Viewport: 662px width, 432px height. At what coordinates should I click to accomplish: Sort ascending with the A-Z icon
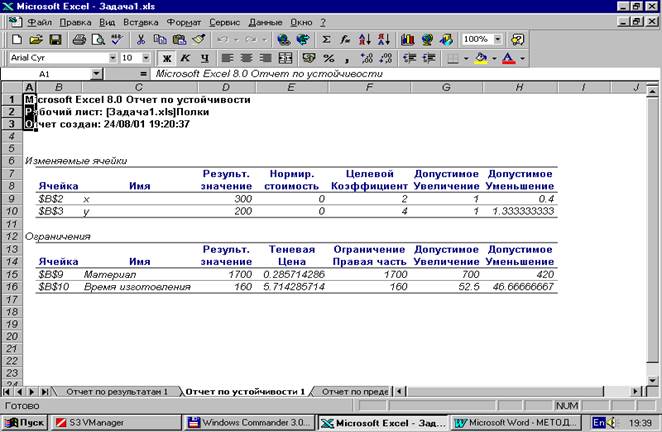point(364,40)
